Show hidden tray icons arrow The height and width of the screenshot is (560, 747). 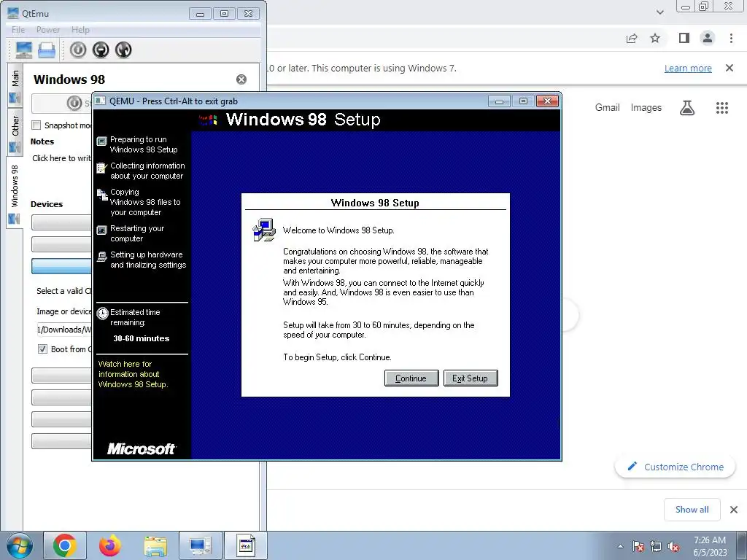[x=620, y=546]
